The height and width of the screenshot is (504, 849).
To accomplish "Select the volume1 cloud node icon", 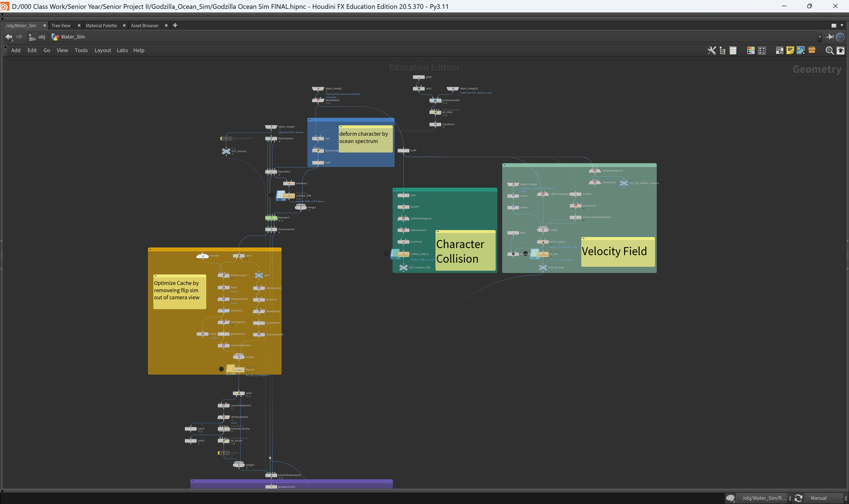I will (x=203, y=256).
